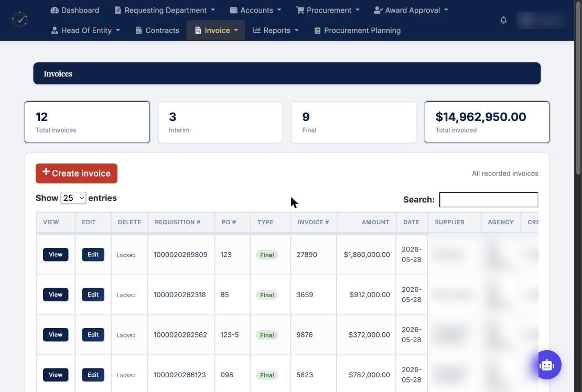Go to Dashboard
582x392 pixels.
(x=75, y=10)
